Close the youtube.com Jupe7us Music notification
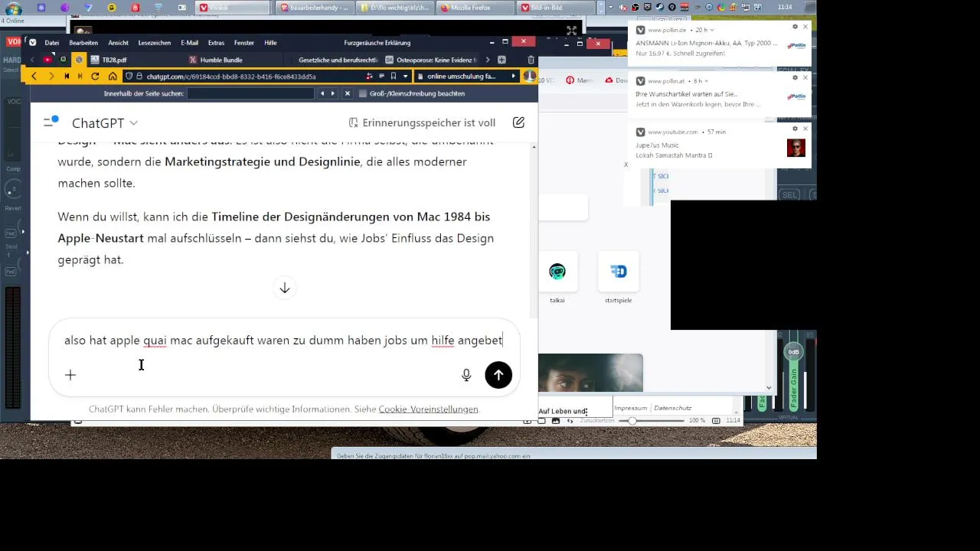 (805, 129)
